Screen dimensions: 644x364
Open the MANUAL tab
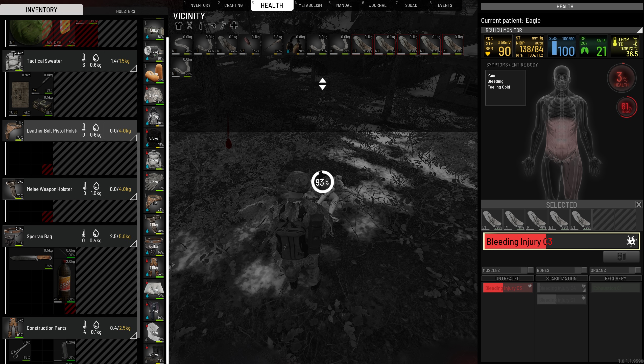pyautogui.click(x=344, y=5)
